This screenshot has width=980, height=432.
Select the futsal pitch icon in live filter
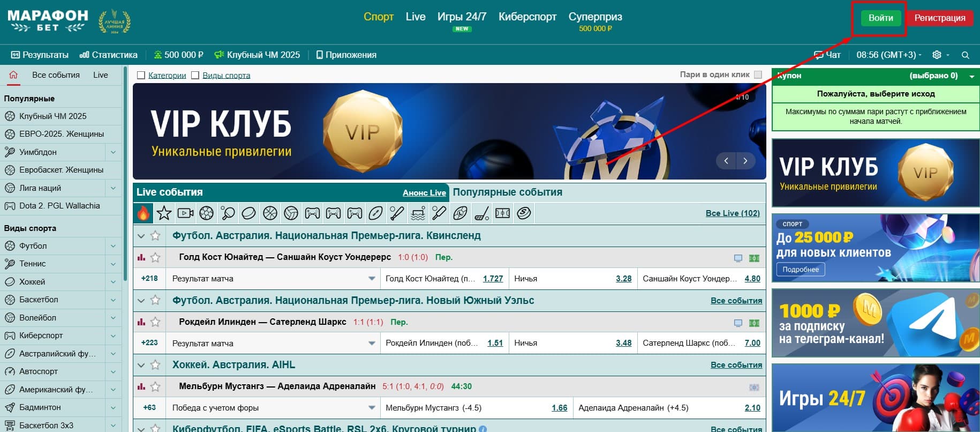pos(502,213)
